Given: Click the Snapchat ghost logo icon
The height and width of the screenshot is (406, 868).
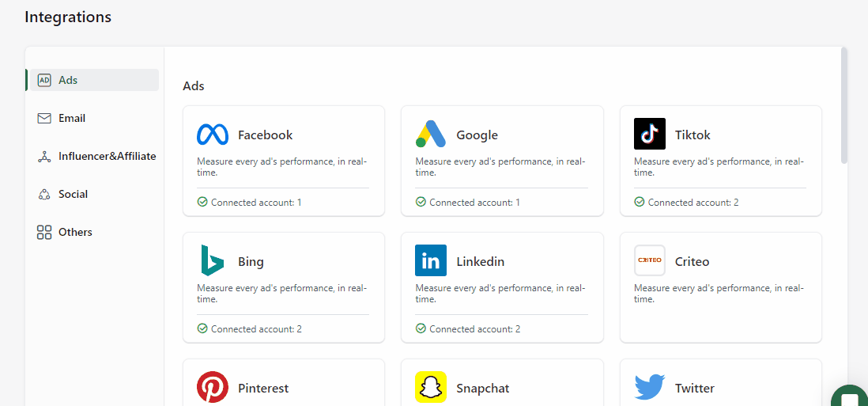Looking at the screenshot, I should click(431, 387).
